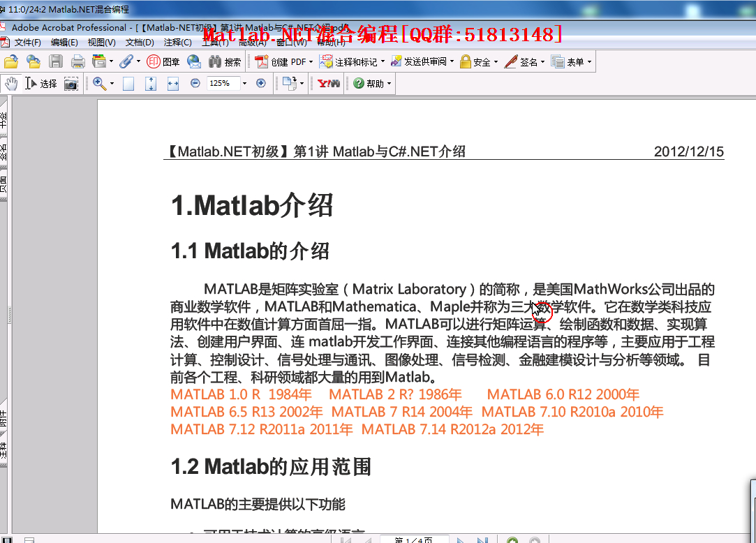This screenshot has height=543, width=756.
Task: Expand the zoom tool dropdown arrow
Action: pyautogui.click(x=112, y=84)
